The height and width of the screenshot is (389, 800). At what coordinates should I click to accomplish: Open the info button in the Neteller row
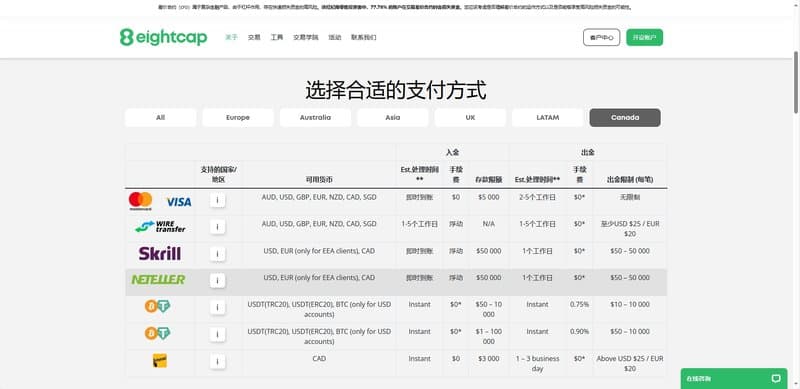217,280
